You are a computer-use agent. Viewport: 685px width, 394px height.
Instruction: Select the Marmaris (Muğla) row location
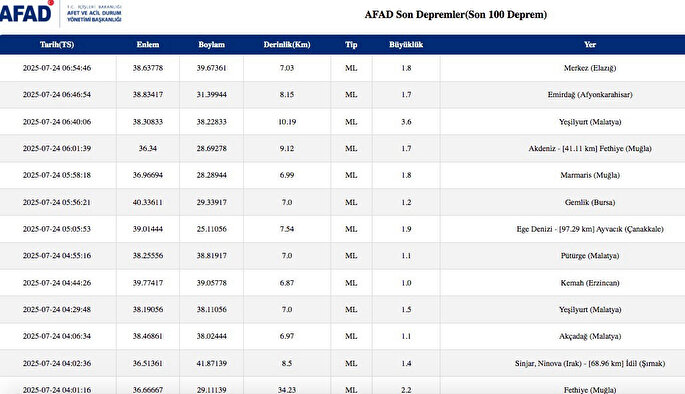point(590,175)
